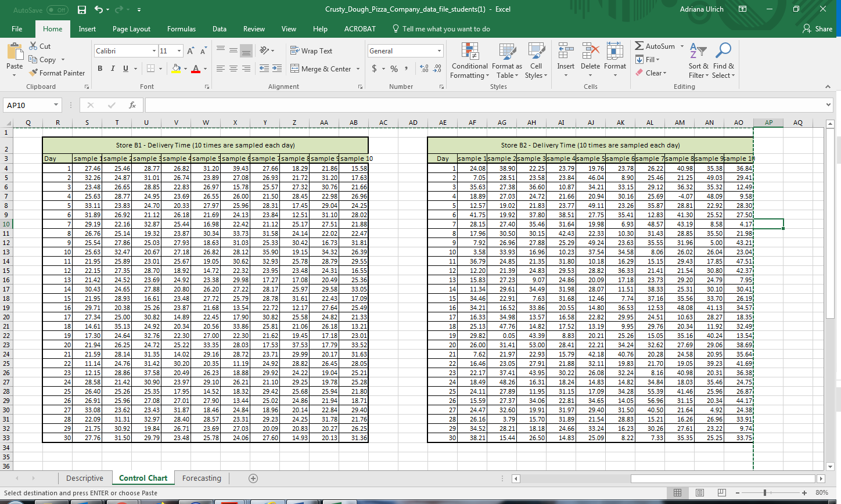Switch to the Insert ribbon tab
841x504 pixels.
[x=87, y=29]
